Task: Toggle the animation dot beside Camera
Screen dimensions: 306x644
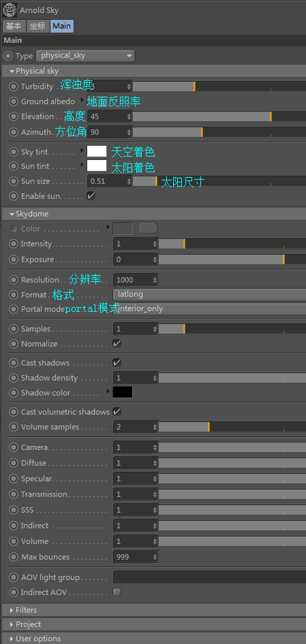Action: pyautogui.click(x=14, y=447)
